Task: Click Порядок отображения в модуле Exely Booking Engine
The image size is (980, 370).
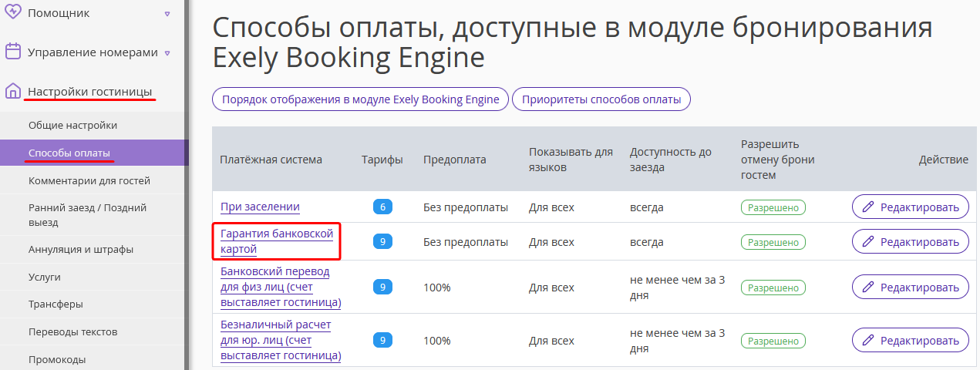Action: 360,99
